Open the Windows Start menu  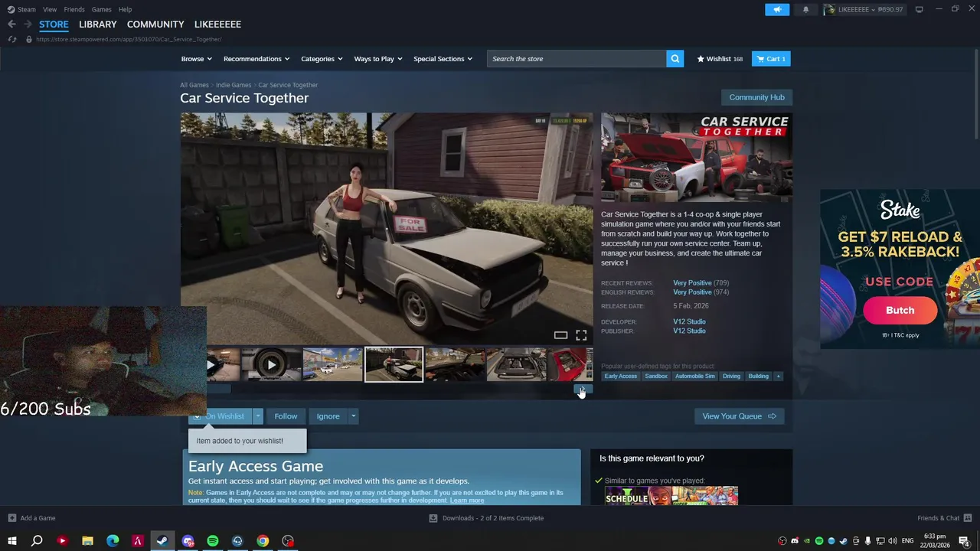(x=11, y=541)
